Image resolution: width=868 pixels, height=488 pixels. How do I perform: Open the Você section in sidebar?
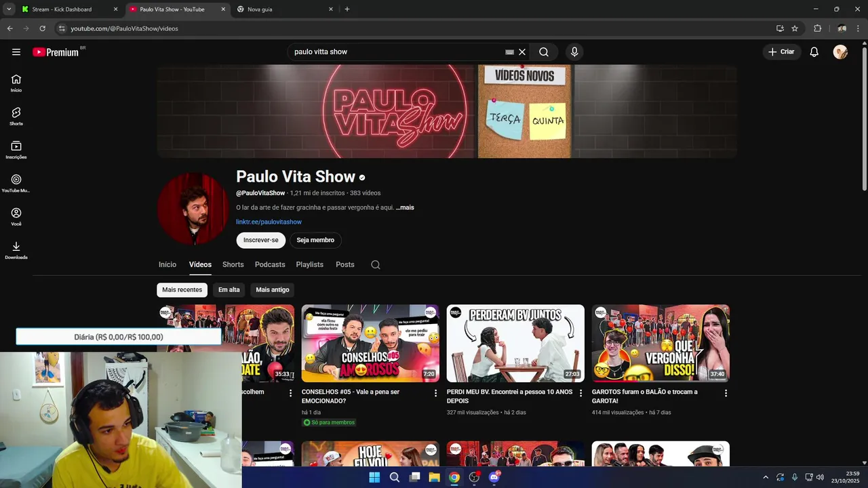(16, 217)
